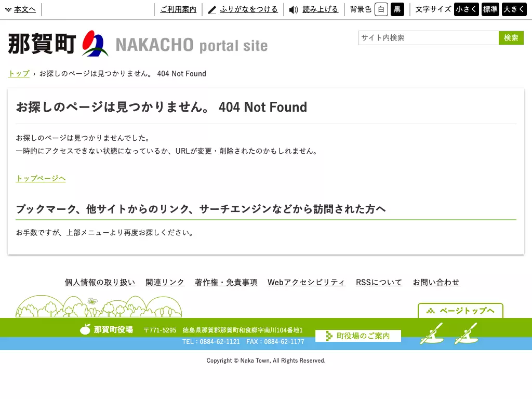
Task: Click the speaker icon beside 読み上げる
Action: tap(293, 10)
